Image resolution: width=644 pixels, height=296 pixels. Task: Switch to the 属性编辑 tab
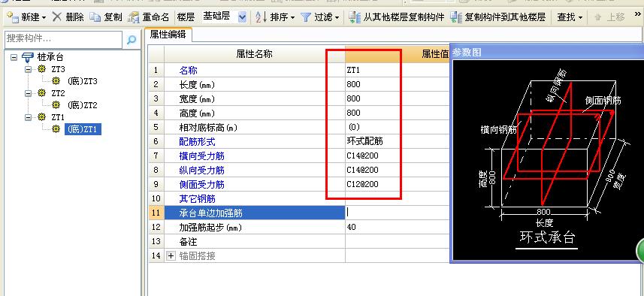pyautogui.click(x=168, y=35)
